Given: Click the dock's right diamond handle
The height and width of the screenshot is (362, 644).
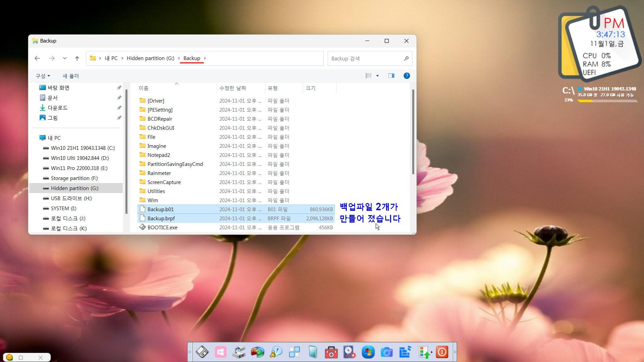Looking at the screenshot, I should (x=455, y=352).
